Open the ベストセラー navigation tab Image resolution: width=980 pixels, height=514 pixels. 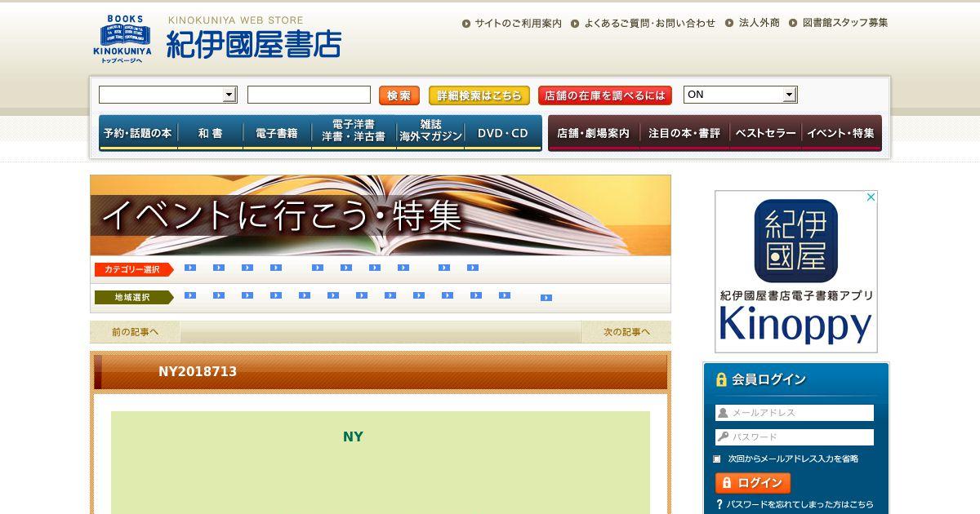click(766, 133)
